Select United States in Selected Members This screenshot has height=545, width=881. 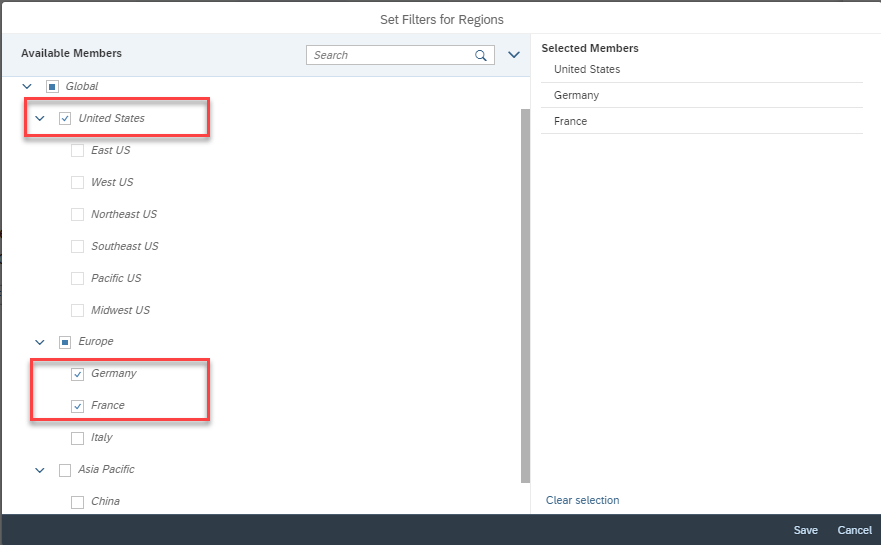pos(702,70)
